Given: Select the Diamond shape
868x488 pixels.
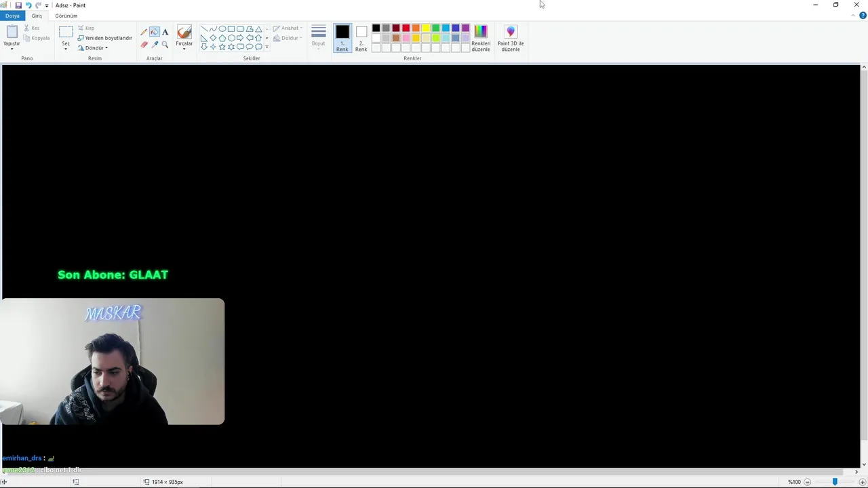Looking at the screenshot, I should tap(213, 38).
